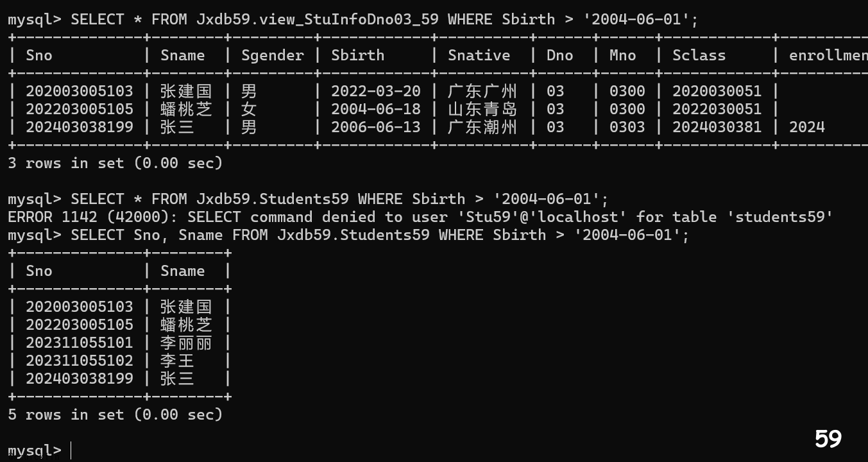Click the Mno value 0303
This screenshot has height=462, width=868.
click(627, 127)
